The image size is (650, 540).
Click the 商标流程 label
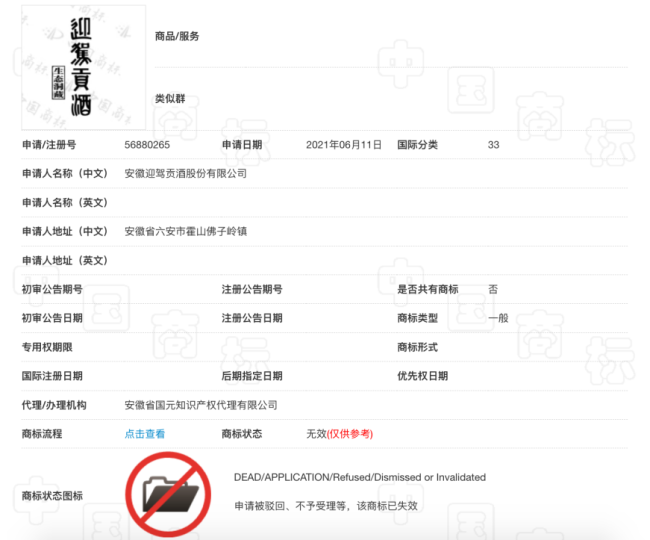42,434
